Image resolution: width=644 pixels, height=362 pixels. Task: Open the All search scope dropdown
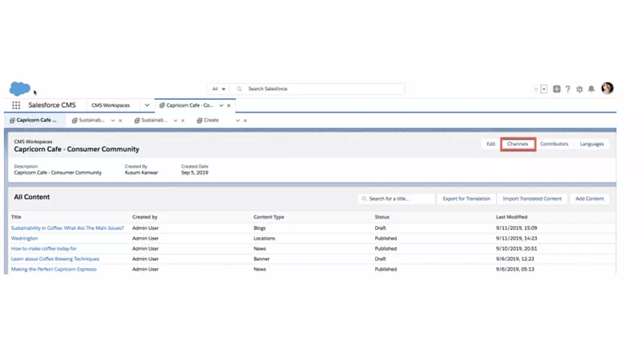tap(218, 88)
